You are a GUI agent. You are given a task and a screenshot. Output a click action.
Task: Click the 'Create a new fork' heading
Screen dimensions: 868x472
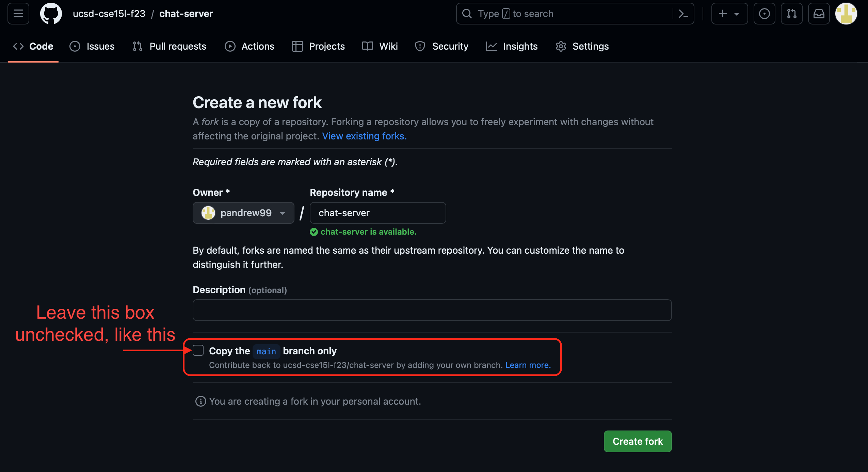point(257,102)
